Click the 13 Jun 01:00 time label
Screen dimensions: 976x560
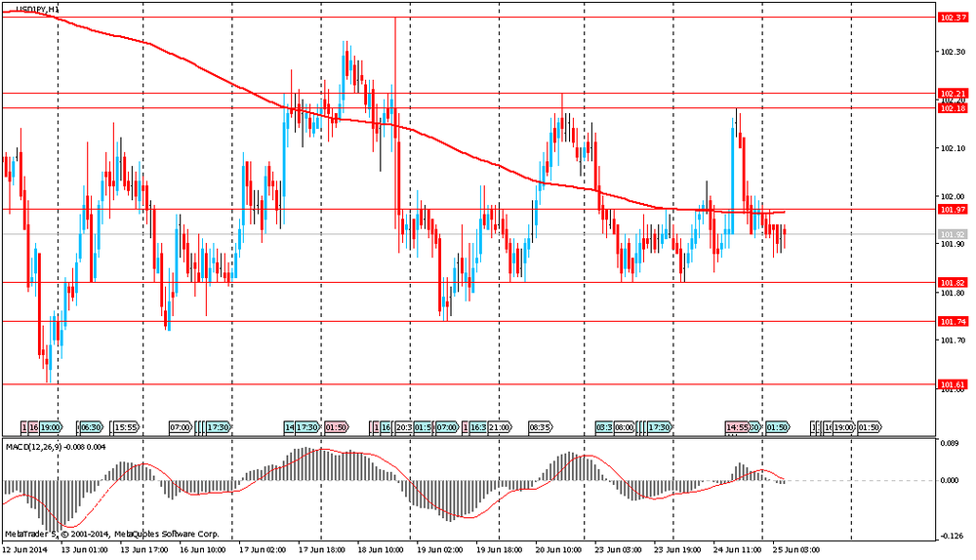[x=84, y=550]
